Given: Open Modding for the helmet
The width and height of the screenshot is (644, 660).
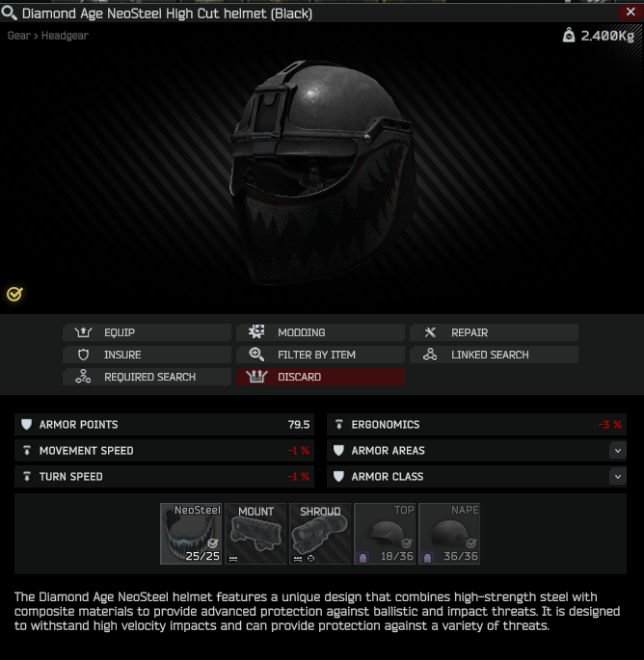Looking at the screenshot, I should (320, 332).
